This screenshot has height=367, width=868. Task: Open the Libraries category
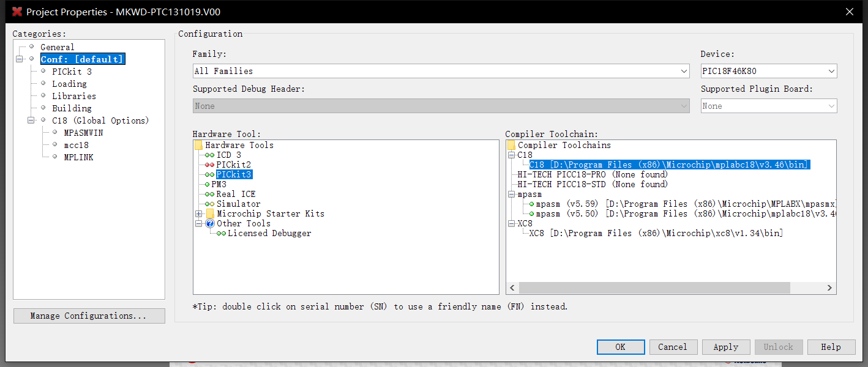pyautogui.click(x=74, y=96)
